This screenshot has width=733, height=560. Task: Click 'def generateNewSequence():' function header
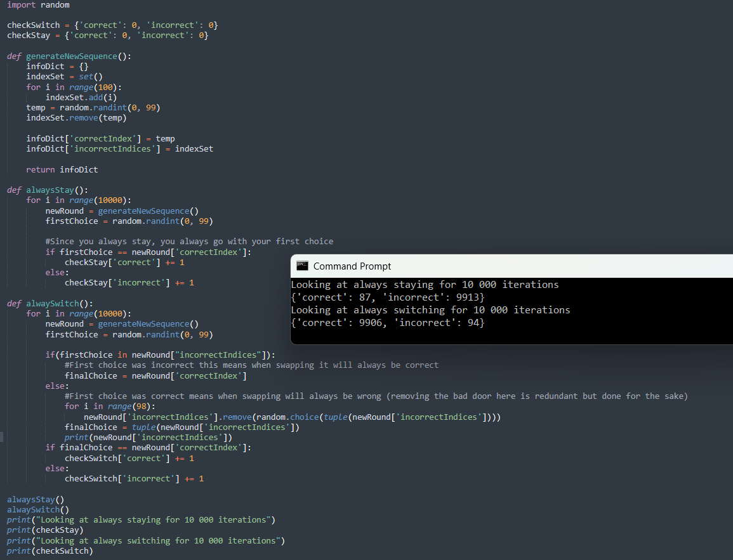(x=69, y=56)
